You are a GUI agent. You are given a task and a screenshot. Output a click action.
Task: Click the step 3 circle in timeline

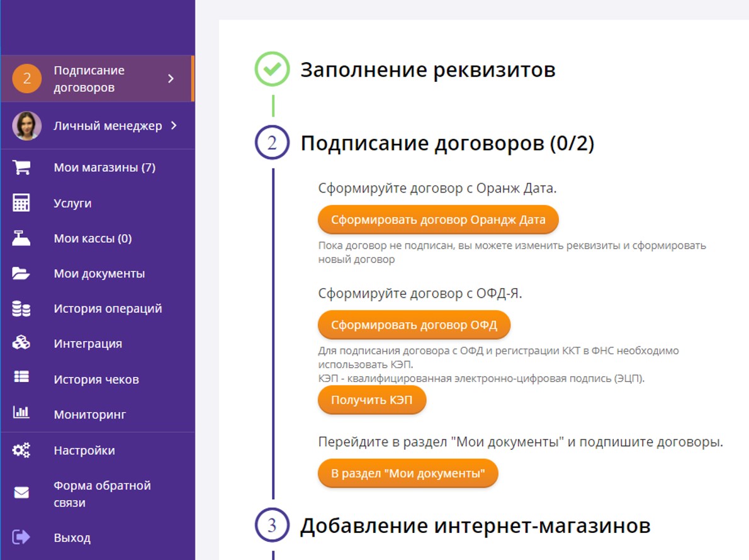(x=272, y=525)
